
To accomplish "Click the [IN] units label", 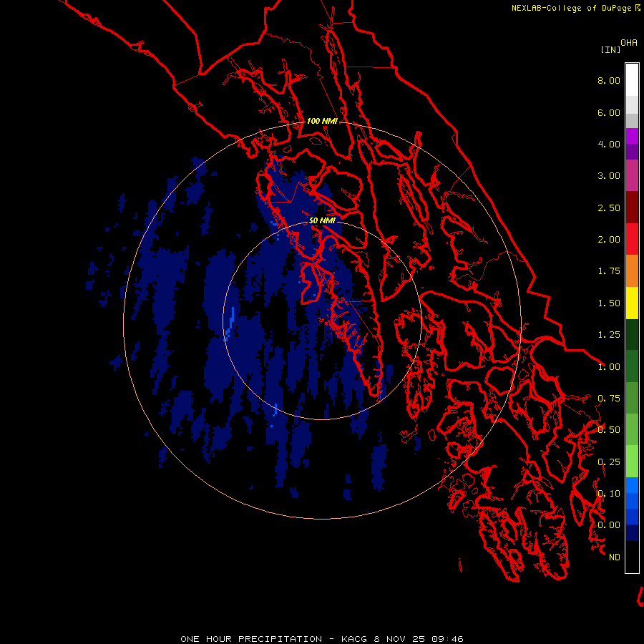I will point(610,49).
